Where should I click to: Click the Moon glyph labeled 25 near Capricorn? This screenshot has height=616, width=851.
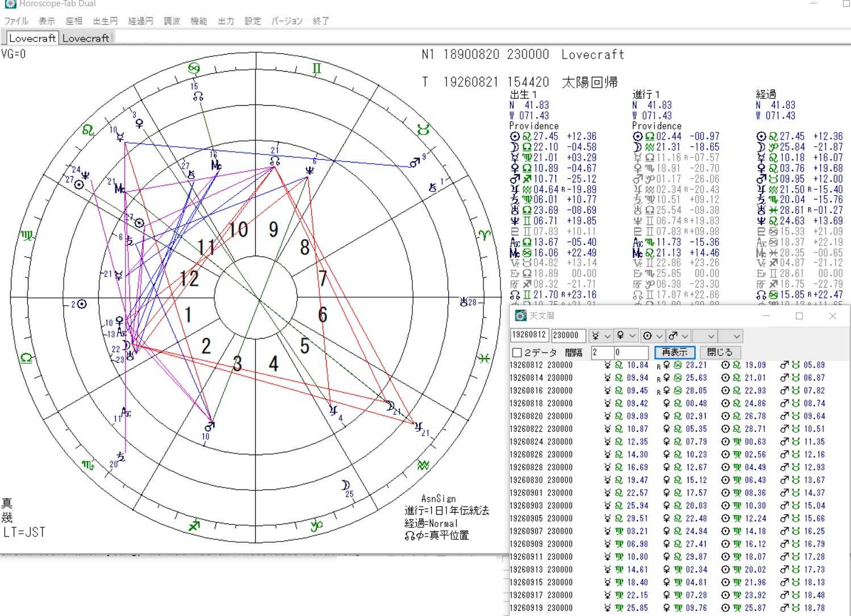pos(345,485)
